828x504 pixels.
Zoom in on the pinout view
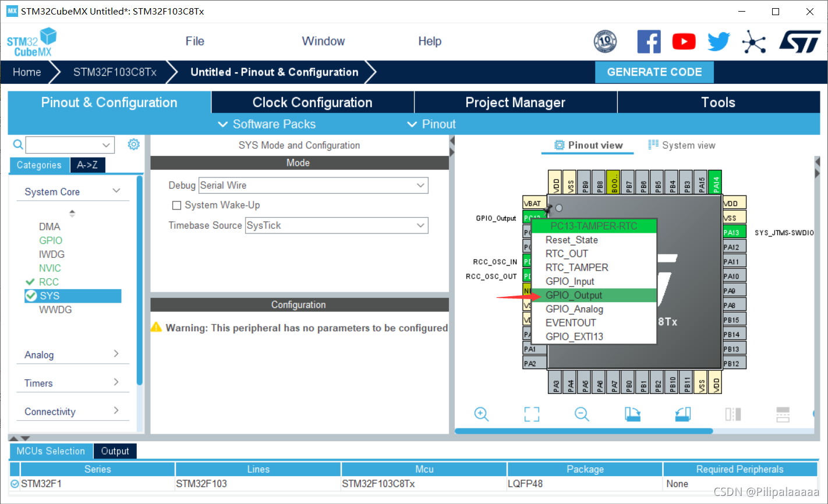tap(482, 414)
